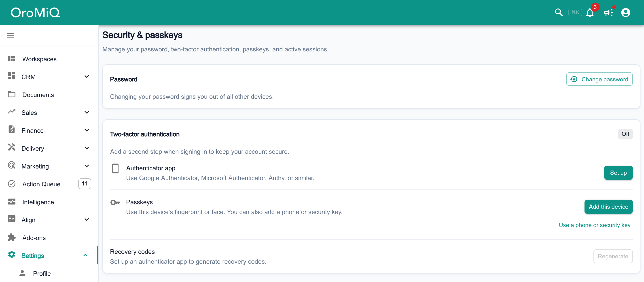This screenshot has height=282, width=644.
Task: Click the two-factor Off status badge
Action: pos(625,134)
